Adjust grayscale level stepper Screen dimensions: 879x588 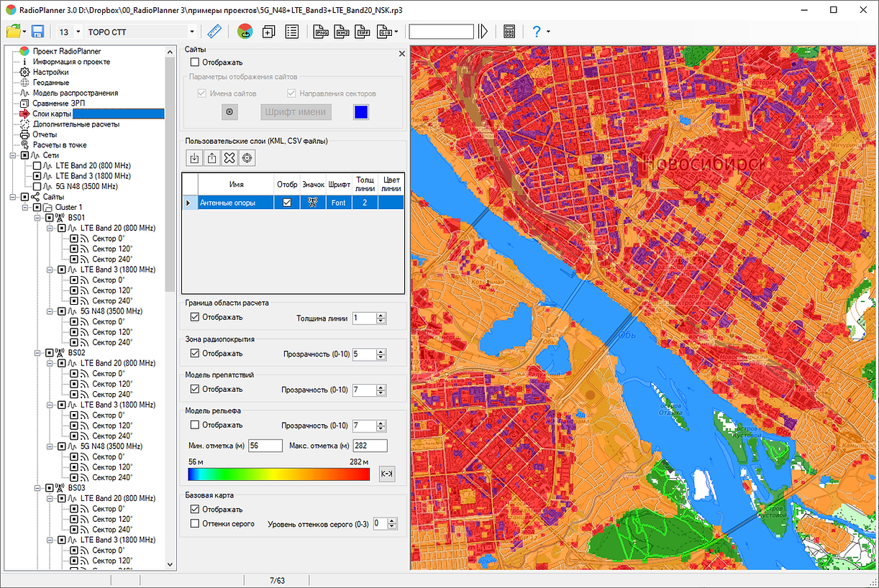tap(393, 524)
